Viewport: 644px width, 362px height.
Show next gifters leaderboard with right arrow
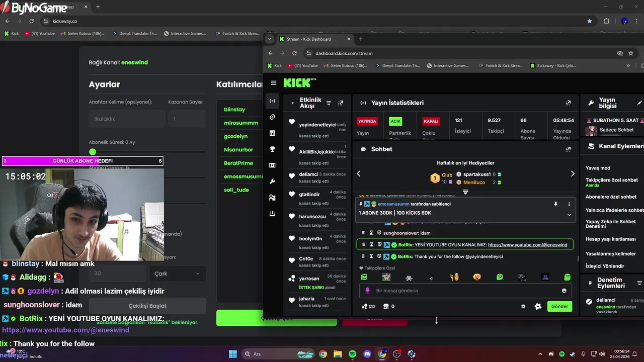[x=572, y=174]
